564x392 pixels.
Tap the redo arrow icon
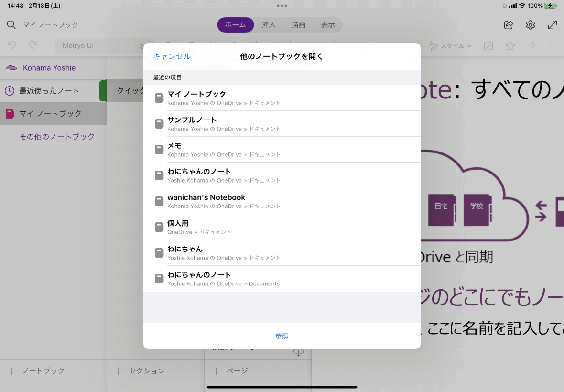pos(33,46)
